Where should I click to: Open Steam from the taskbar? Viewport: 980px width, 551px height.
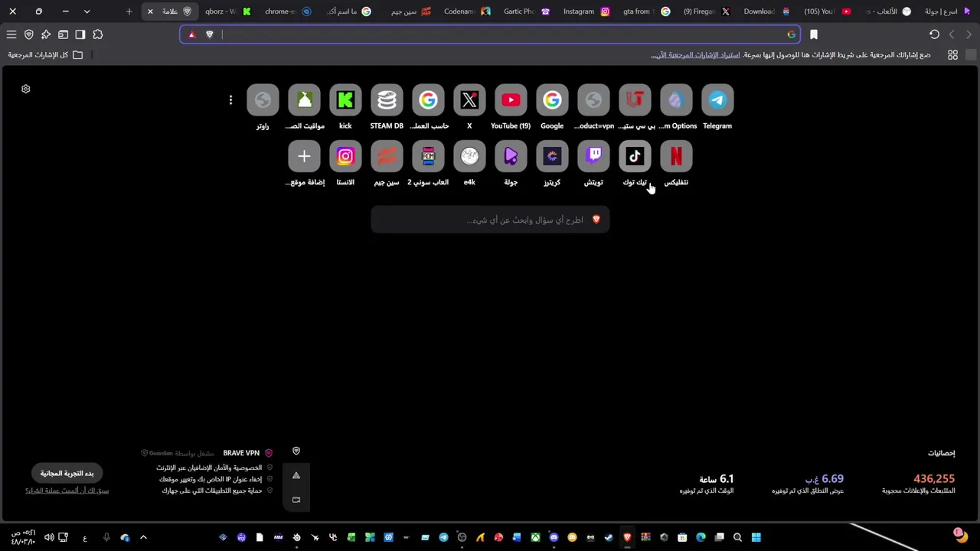click(x=609, y=537)
